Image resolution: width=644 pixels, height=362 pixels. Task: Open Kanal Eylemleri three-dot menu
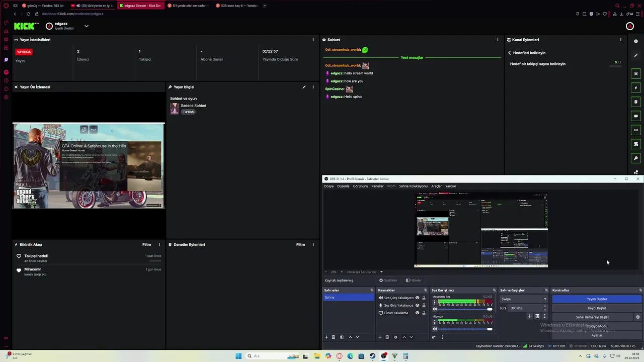point(620,40)
